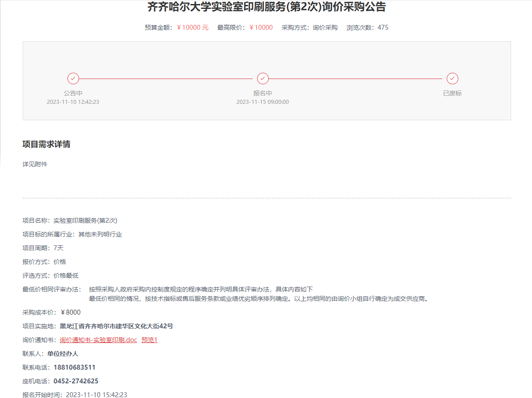Click the 报名中 stage label
The width and height of the screenshot is (532, 398).
262,93
